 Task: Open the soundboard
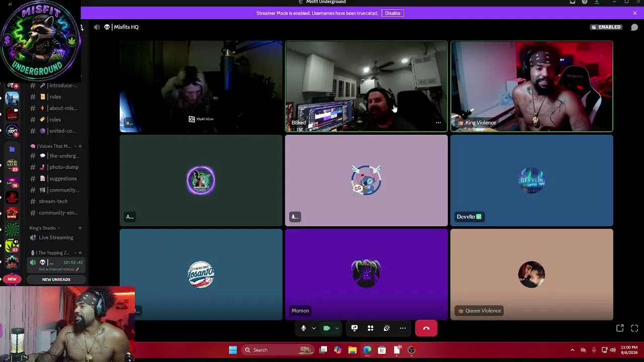point(386,328)
